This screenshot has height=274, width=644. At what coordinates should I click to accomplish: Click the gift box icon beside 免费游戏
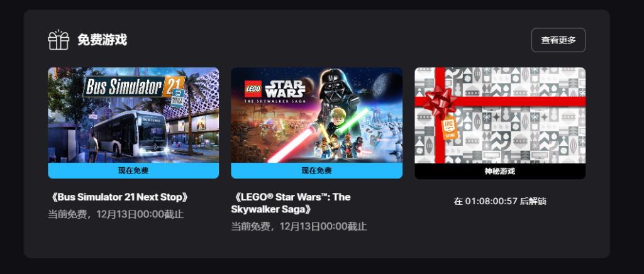point(58,40)
